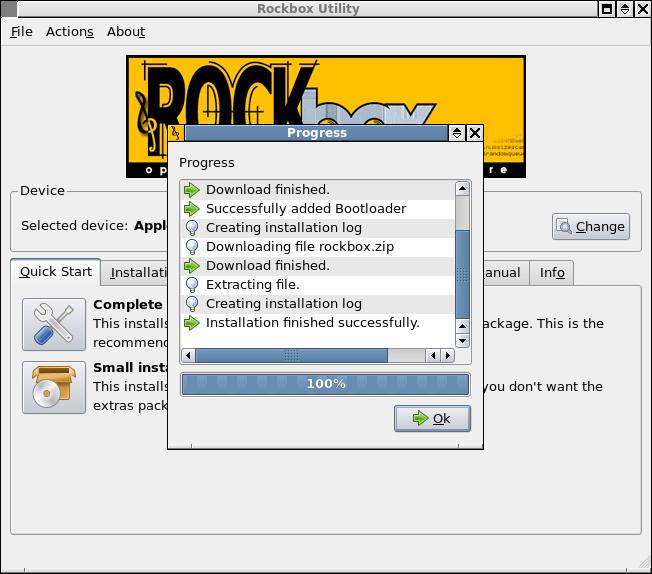Click lightbulb icon next to Extracting file

coord(192,285)
